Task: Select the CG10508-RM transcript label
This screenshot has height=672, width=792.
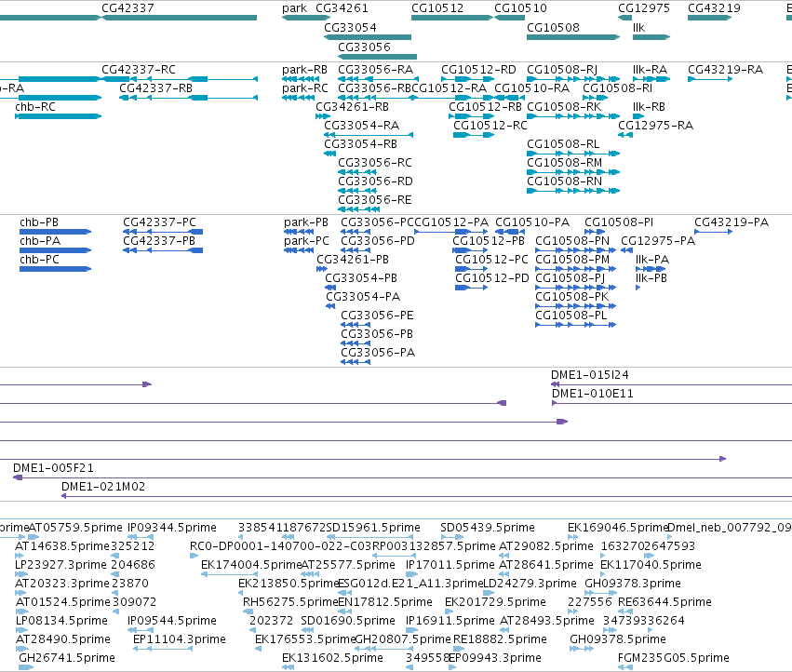Action: click(565, 163)
